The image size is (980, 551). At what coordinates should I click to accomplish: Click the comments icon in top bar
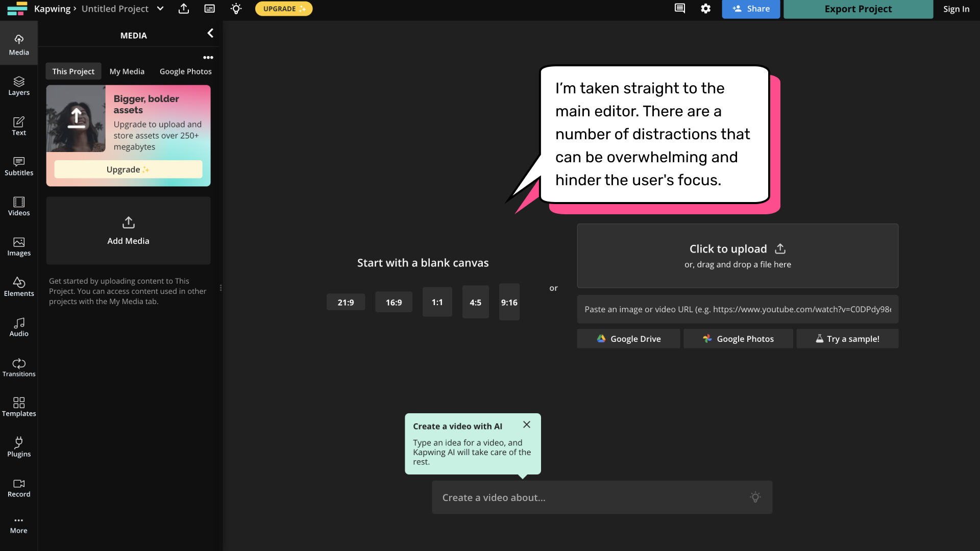point(679,9)
